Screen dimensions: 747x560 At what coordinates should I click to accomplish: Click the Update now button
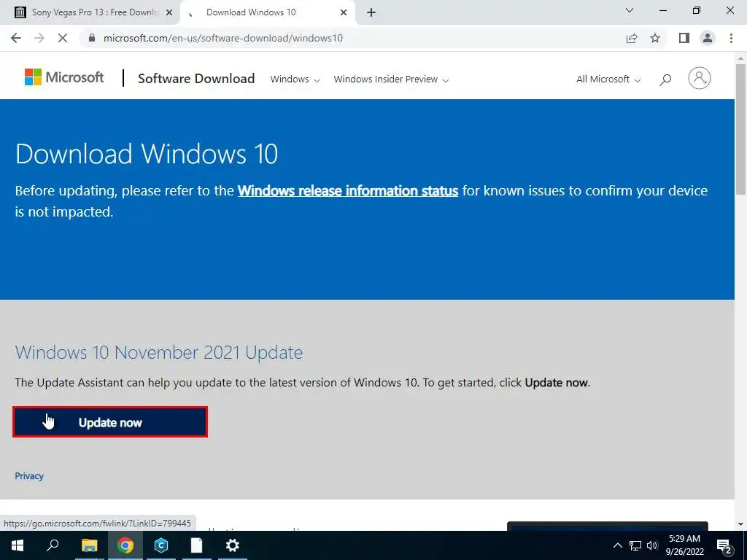click(110, 422)
